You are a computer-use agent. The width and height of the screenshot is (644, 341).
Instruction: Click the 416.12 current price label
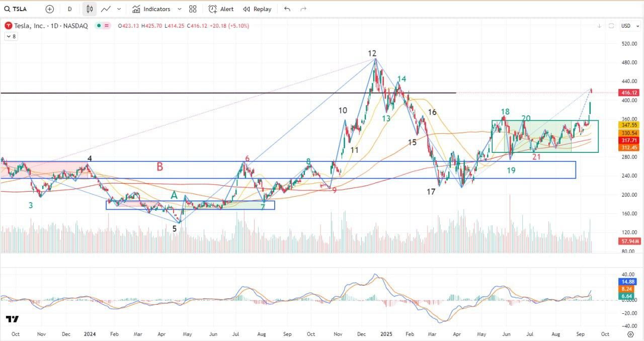tap(629, 93)
